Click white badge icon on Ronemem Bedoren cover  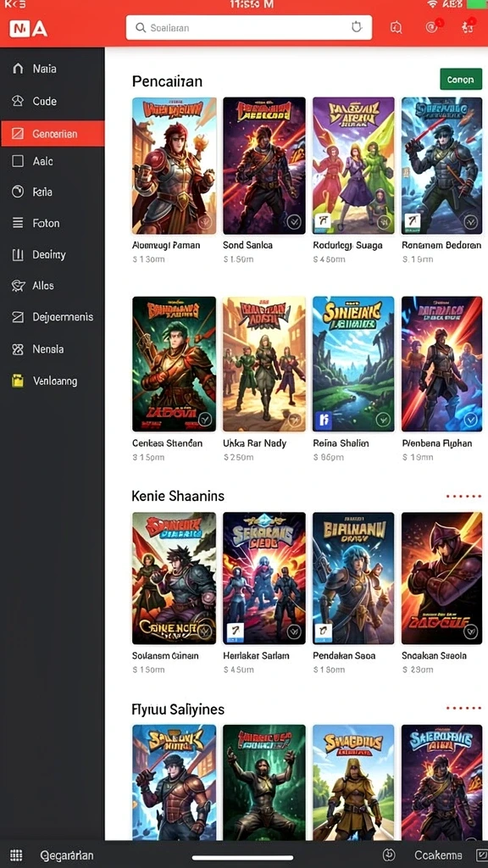point(413,223)
